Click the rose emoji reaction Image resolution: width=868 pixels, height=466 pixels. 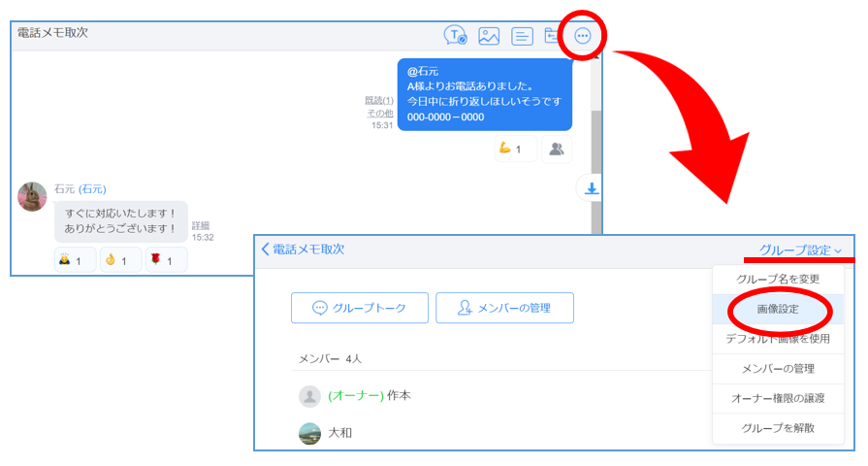(166, 260)
